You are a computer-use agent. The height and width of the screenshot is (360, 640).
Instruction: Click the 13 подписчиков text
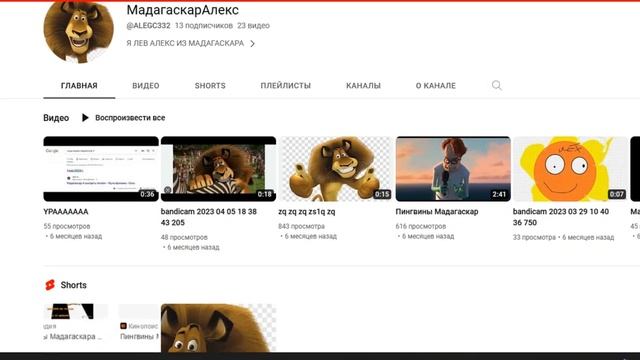pos(204,26)
